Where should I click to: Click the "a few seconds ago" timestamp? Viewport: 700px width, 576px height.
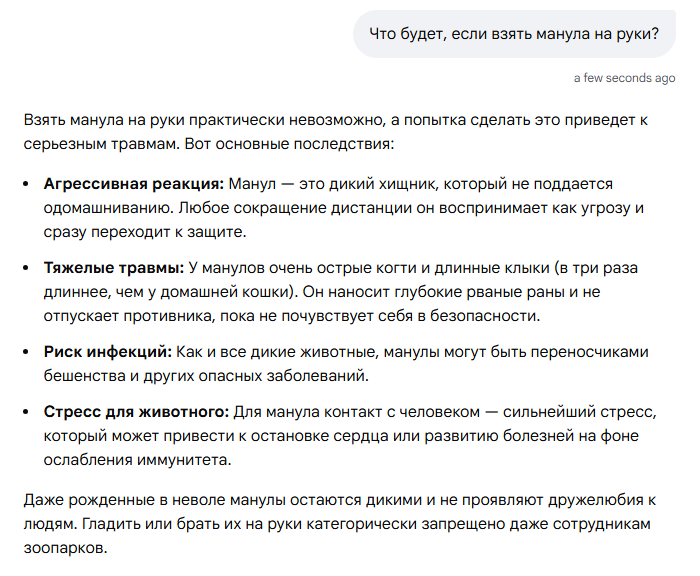click(x=624, y=78)
